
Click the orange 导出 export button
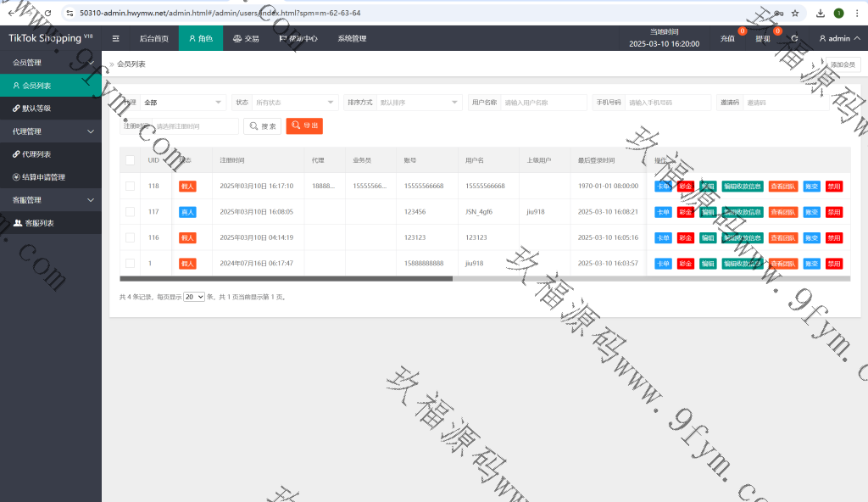[x=304, y=126]
